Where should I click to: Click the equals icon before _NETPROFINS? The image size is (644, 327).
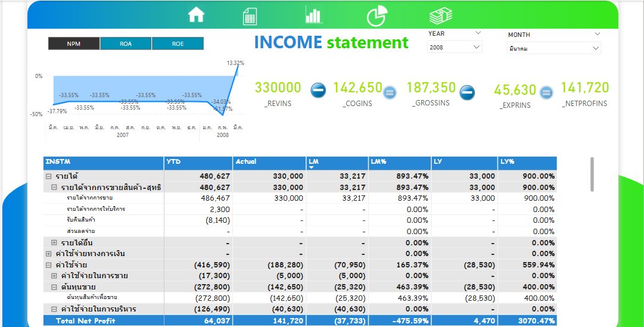pos(546,92)
